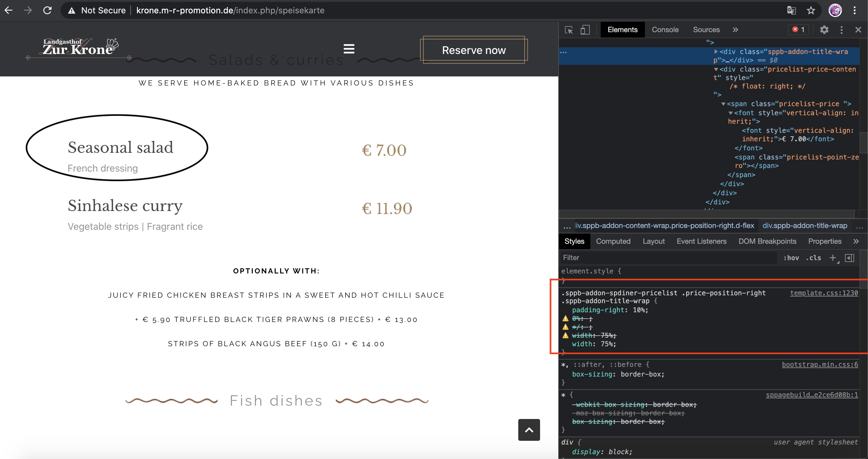Open the template.css:1230 source link

tap(824, 293)
